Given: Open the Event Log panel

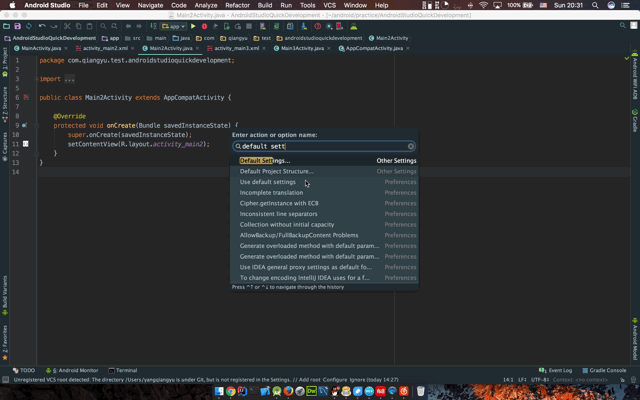Looking at the screenshot, I should 556,370.
